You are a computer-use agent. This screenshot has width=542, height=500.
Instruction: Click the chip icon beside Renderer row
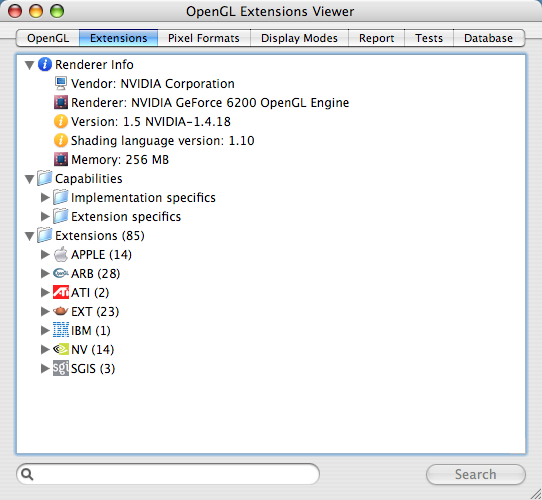[61, 102]
